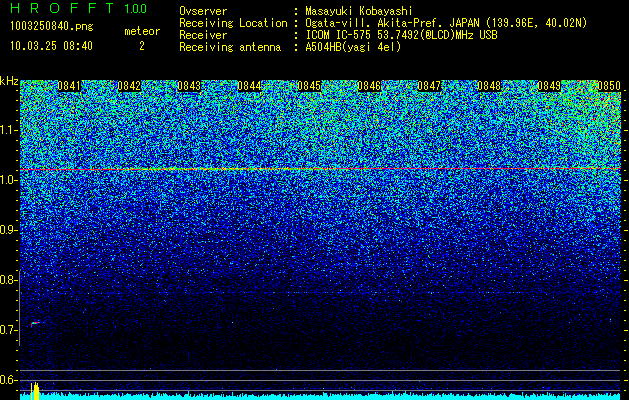The height and width of the screenshot is (400, 629).
Task: Click the 0.6 frequency axis label
Action: (x=8, y=380)
